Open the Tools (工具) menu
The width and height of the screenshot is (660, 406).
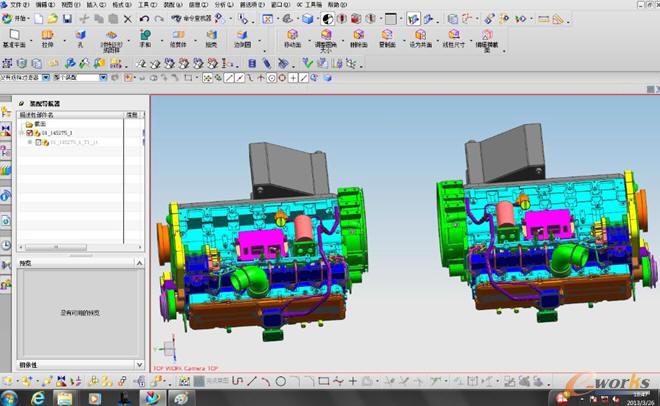click(x=146, y=5)
